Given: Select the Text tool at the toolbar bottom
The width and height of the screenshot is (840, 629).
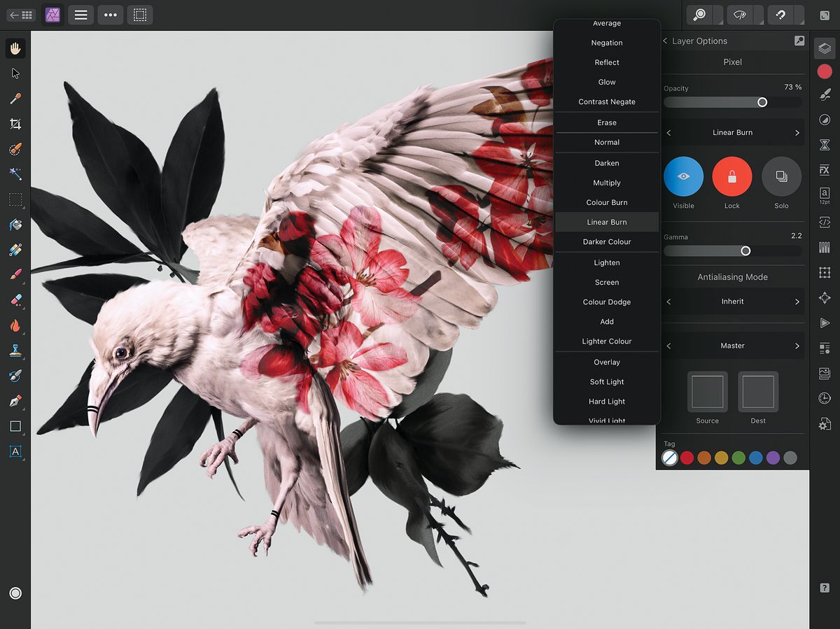Looking at the screenshot, I should 15,452.
